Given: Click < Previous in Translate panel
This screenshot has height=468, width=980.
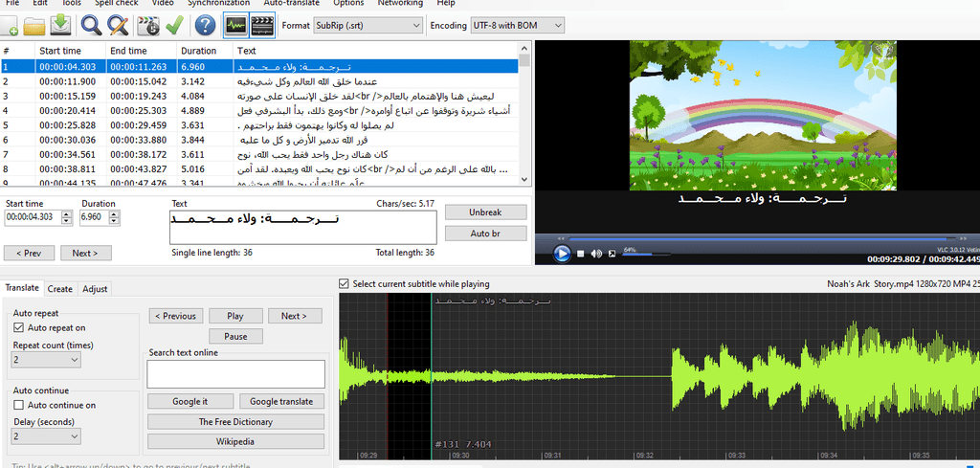Looking at the screenshot, I should [176, 316].
